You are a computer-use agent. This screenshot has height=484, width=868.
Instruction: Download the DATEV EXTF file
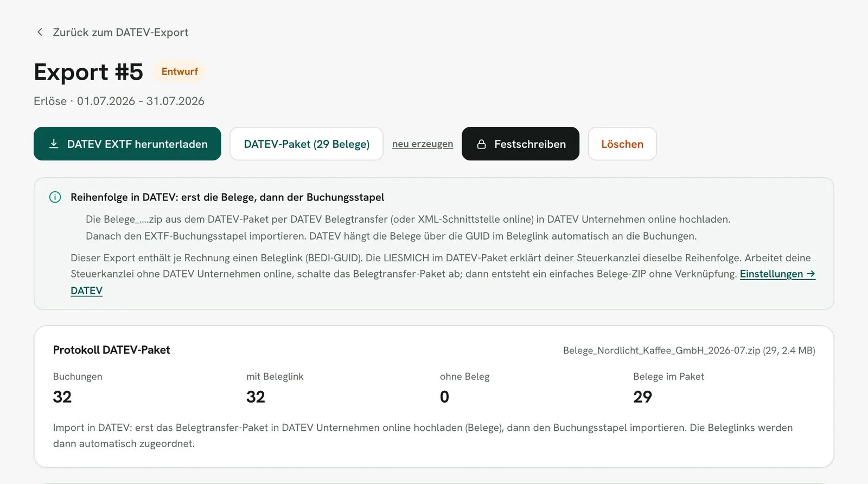tap(127, 144)
